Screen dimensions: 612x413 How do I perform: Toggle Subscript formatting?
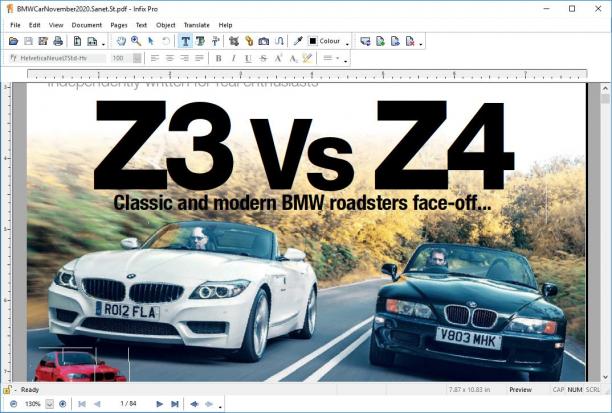[x=293, y=58]
